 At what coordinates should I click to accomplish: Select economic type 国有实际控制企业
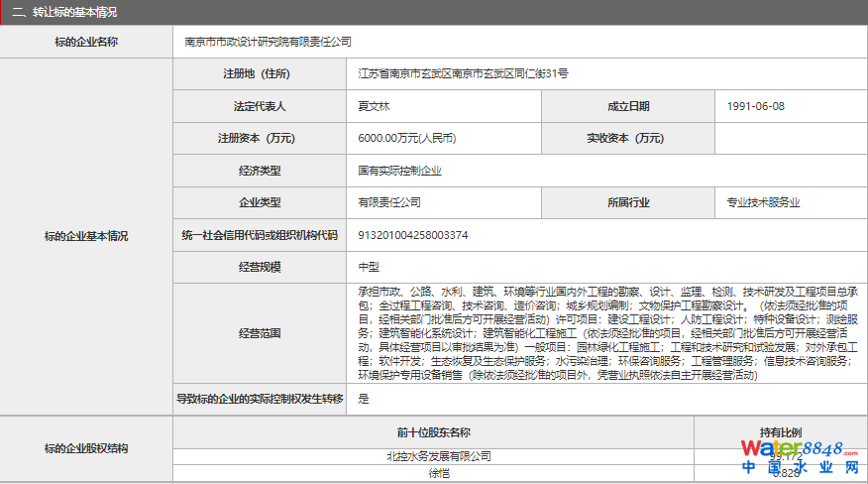point(400,171)
